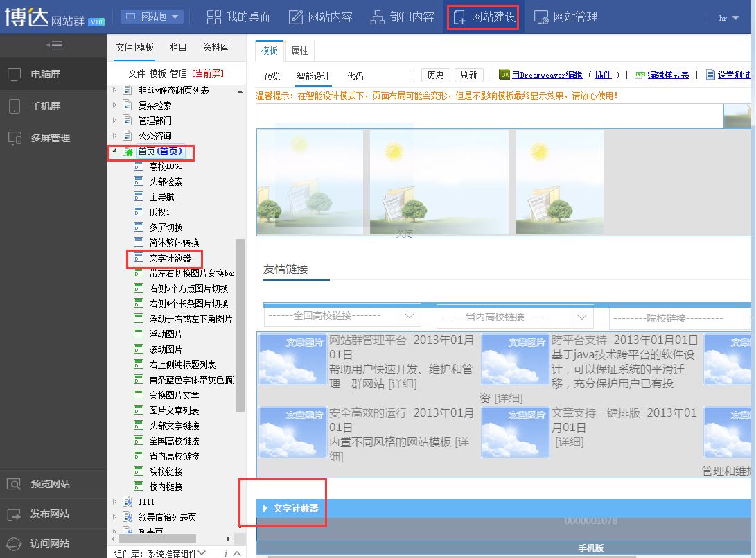This screenshot has height=558, width=756.
Task: Open 网站包 dropdown in header
Action: click(x=152, y=17)
